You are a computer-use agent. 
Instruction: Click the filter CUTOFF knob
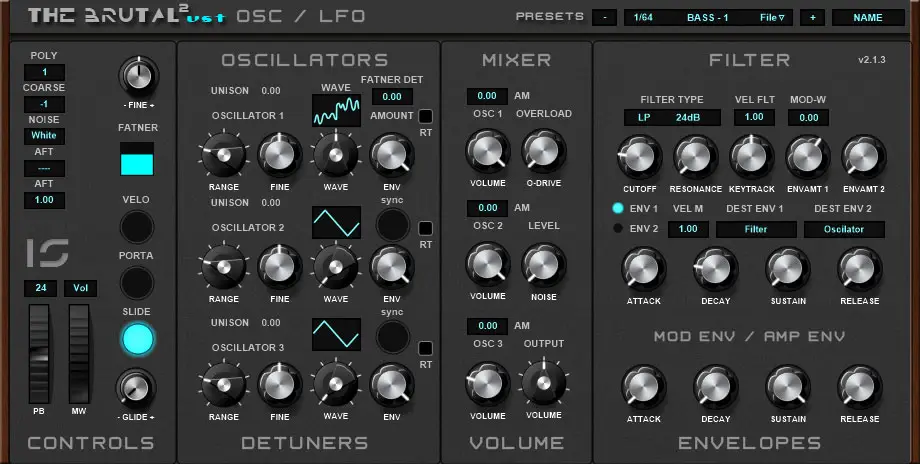click(640, 157)
